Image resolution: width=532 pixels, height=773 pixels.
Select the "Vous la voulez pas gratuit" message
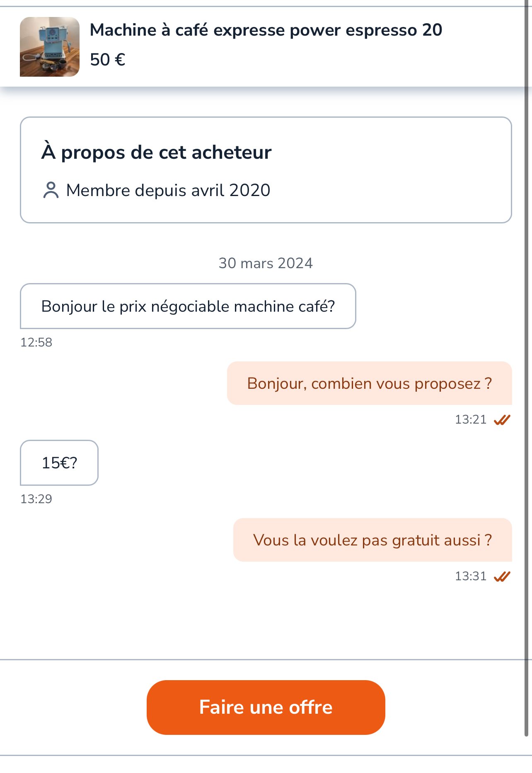point(372,540)
